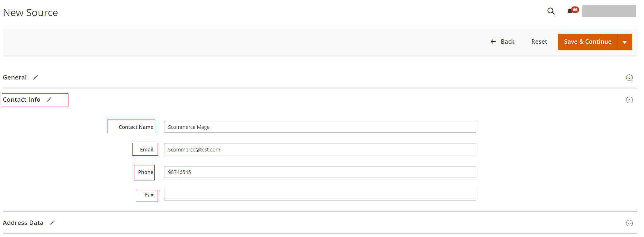Click the Contact Name input field
Viewport: 644px width, 237px height.
(319, 127)
